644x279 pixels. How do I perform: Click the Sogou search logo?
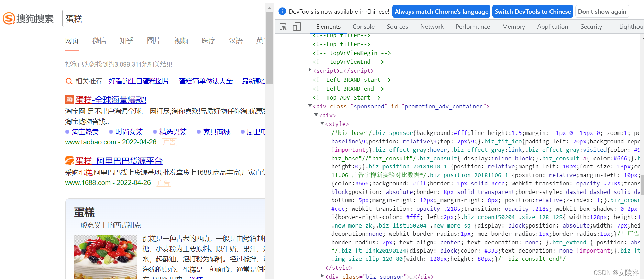(28, 19)
